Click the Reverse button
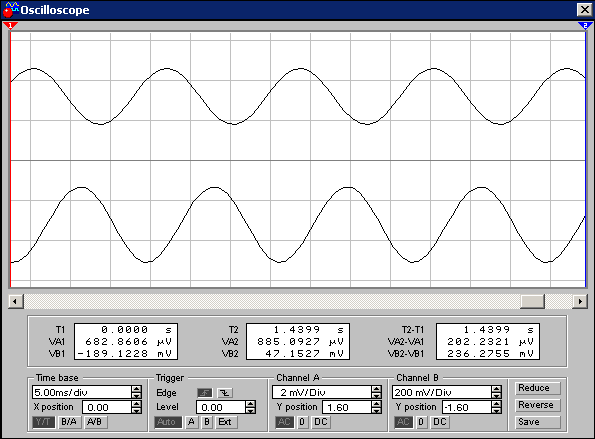 537,405
